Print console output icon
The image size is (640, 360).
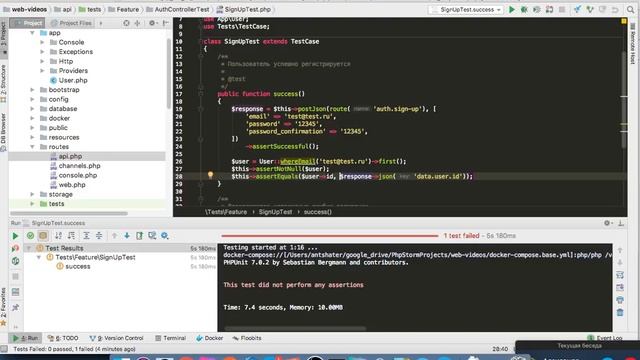(620, 300)
